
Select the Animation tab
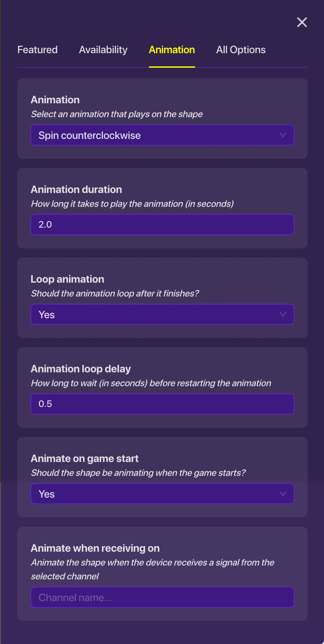(x=172, y=50)
